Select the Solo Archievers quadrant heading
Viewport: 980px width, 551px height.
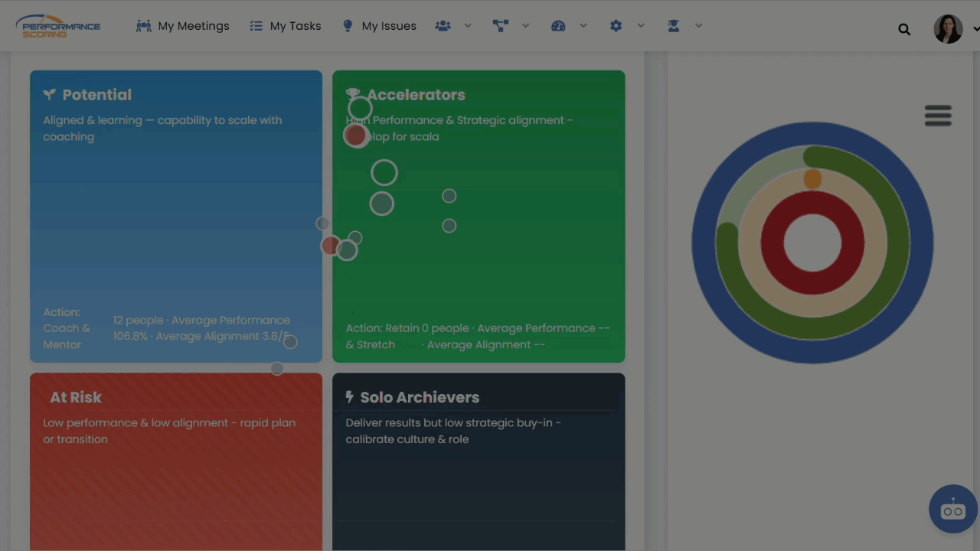point(420,397)
